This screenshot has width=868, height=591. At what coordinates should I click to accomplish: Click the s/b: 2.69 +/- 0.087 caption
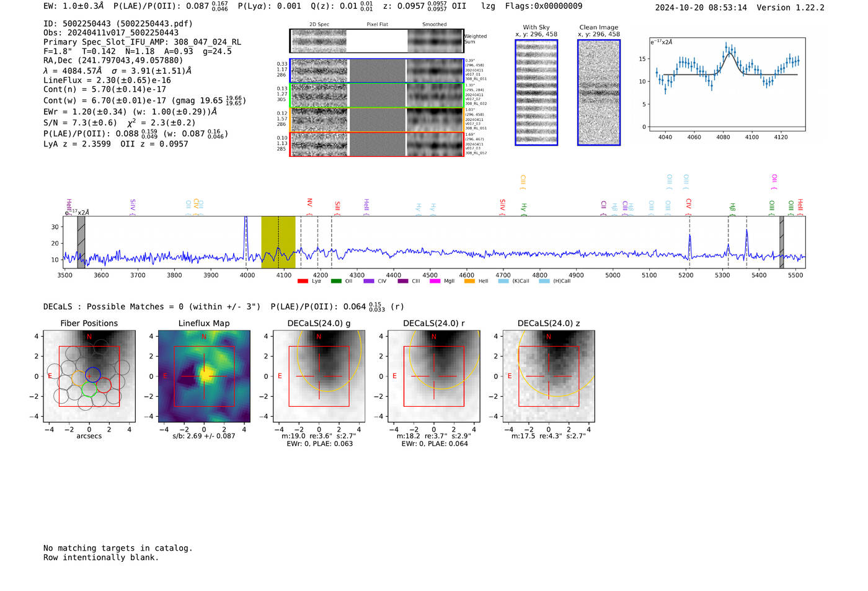click(204, 436)
